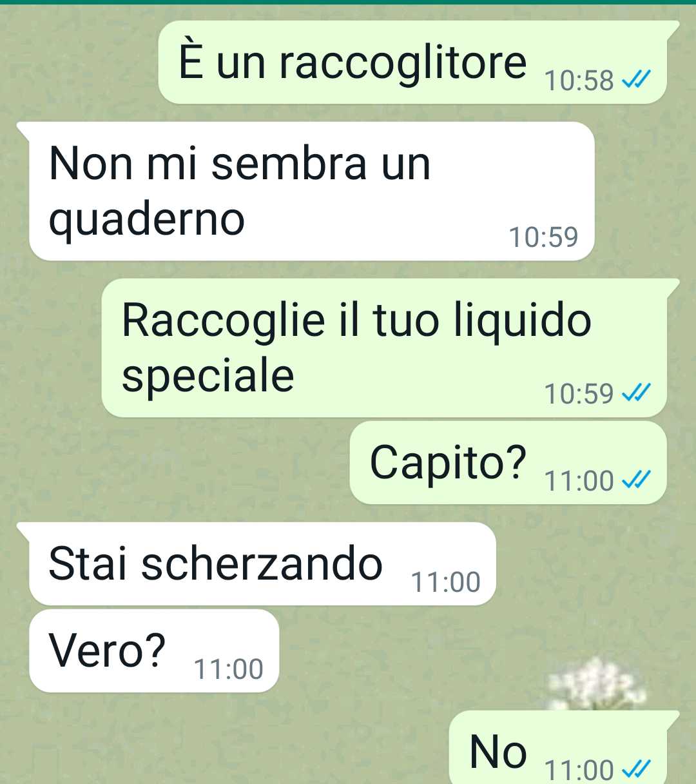Tap the 11:00 timestamp beside 'Capito?'
The height and width of the screenshot is (784, 696).
pyautogui.click(x=579, y=481)
